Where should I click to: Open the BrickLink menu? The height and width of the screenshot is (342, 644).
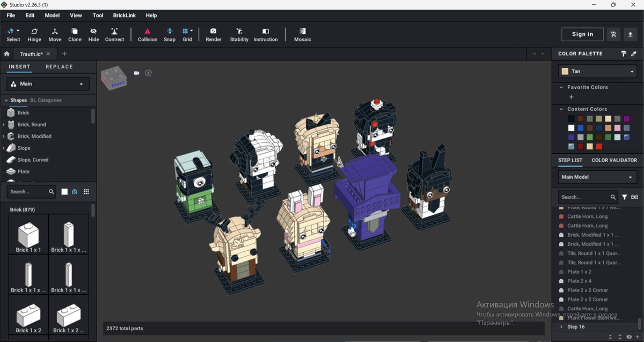[x=125, y=16]
